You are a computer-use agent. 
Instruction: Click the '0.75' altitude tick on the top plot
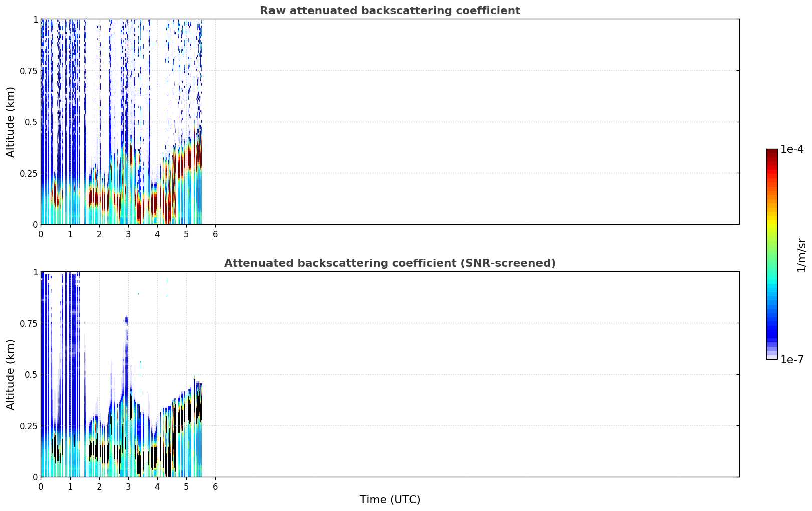(x=29, y=71)
